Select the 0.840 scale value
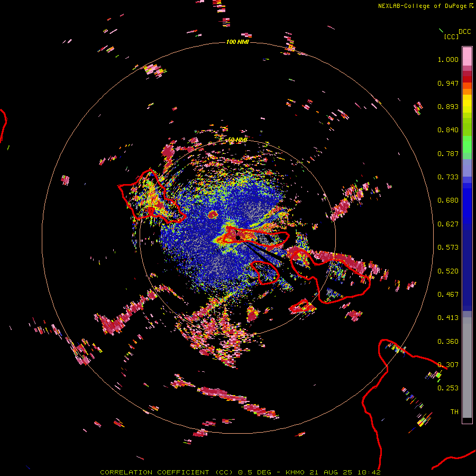The height and width of the screenshot is (476, 476). pos(448,130)
